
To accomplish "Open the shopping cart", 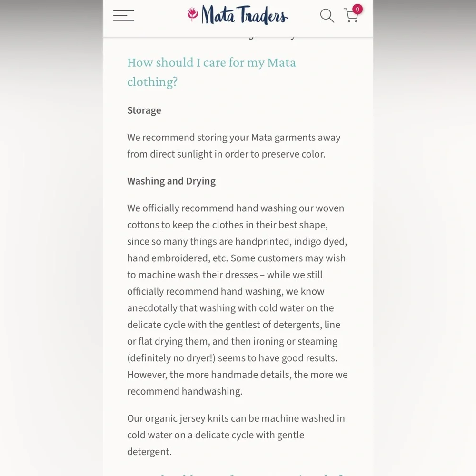I will pyautogui.click(x=351, y=17).
